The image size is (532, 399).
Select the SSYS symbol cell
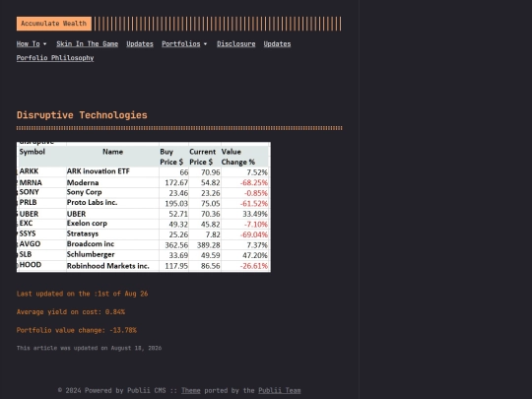coord(28,233)
